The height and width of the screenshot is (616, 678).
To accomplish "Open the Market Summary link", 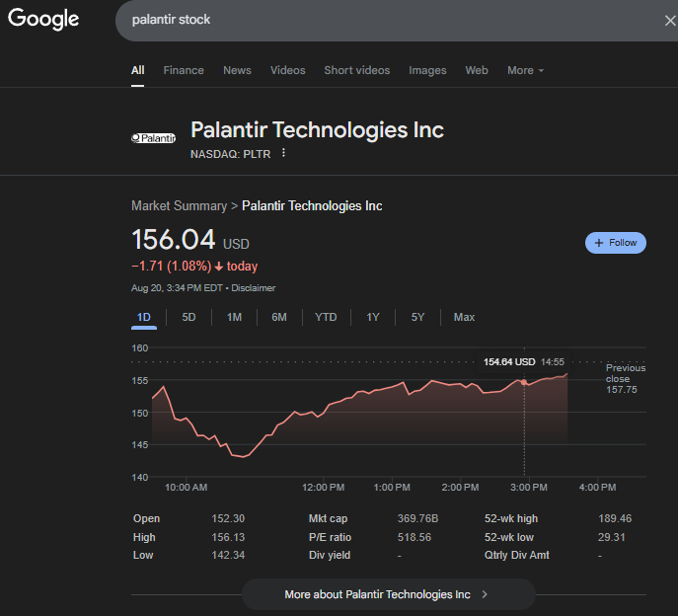I will tap(178, 206).
